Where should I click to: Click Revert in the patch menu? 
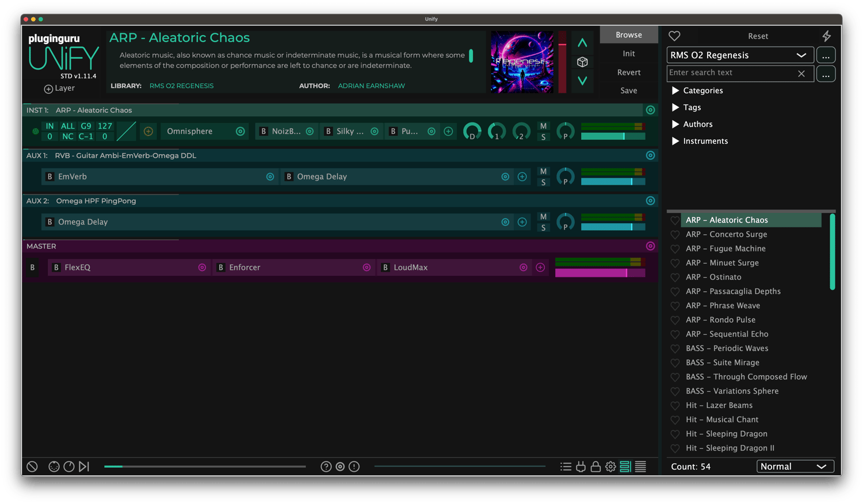[x=629, y=72]
